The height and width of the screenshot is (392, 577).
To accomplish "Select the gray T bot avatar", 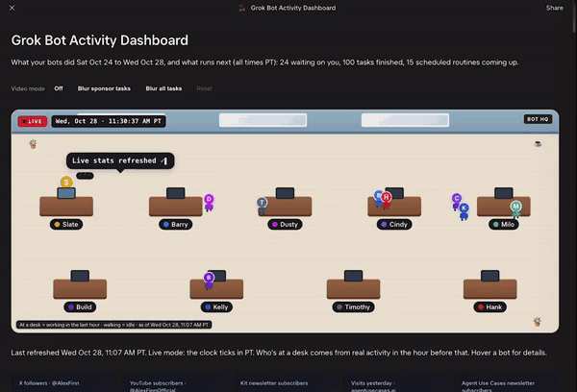I will click(262, 206).
